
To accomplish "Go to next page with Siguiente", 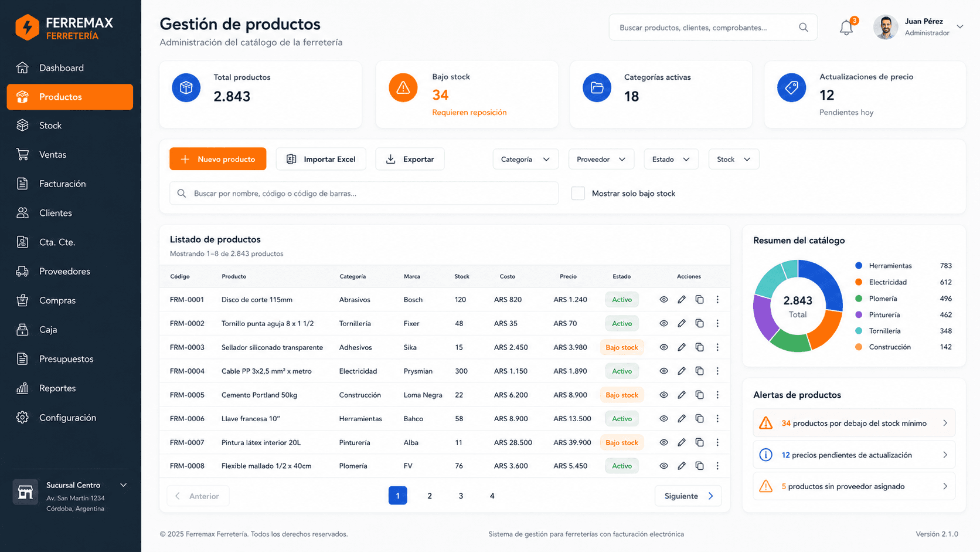I will click(x=688, y=496).
